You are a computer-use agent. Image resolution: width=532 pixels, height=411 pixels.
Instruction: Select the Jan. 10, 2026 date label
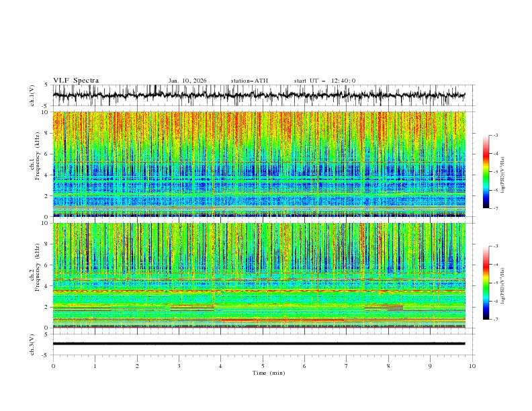(x=187, y=81)
